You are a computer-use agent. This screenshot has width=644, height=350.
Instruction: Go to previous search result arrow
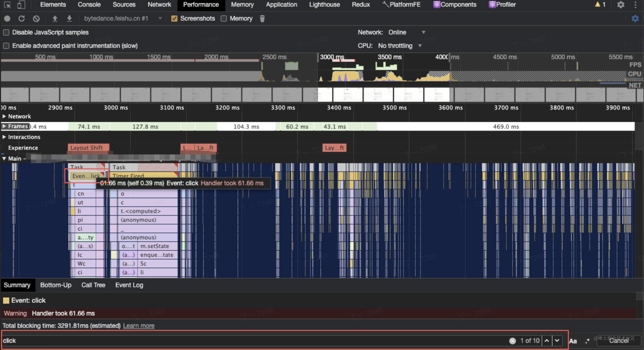(547, 341)
